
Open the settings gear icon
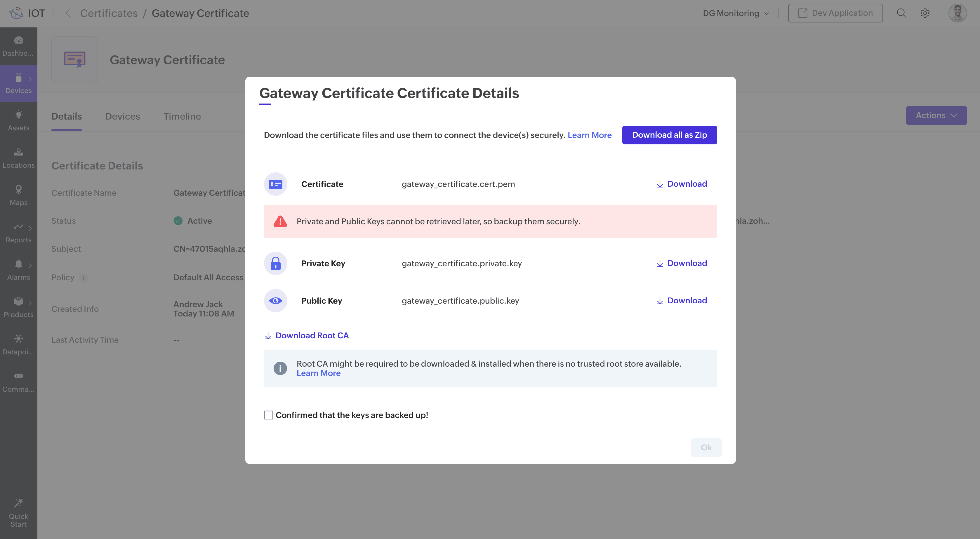coord(925,13)
